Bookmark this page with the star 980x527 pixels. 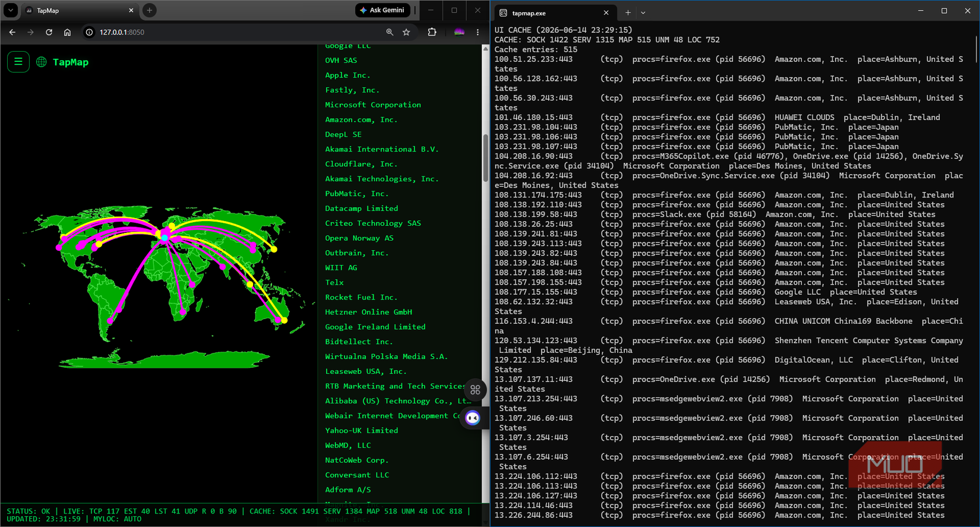pyautogui.click(x=406, y=32)
